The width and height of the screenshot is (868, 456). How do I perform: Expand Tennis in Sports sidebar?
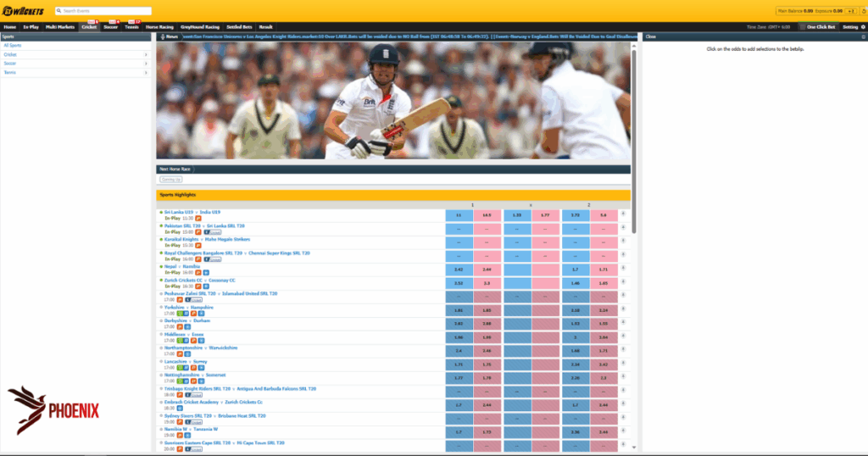[146, 73]
